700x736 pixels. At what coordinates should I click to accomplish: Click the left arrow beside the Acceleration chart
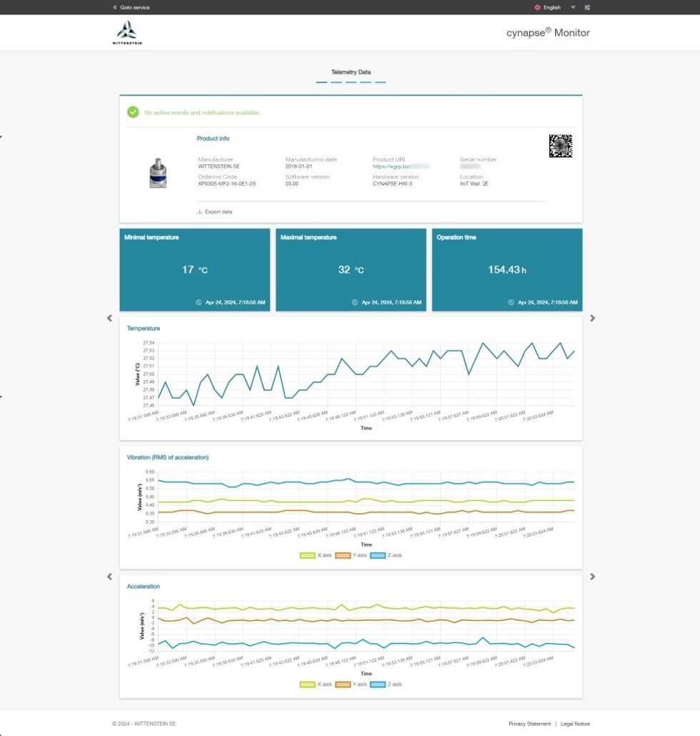[x=109, y=577]
